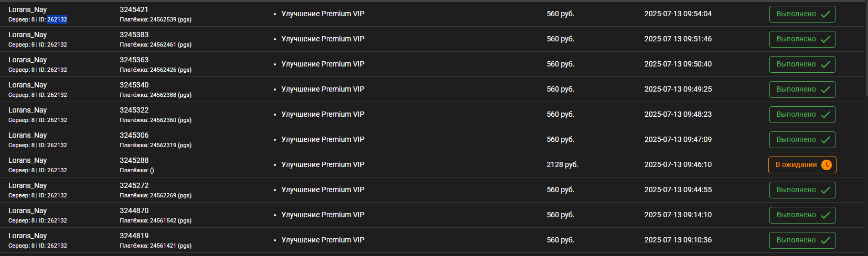Click payment ID 24562539 (pgs)
The height and width of the screenshot is (256, 868).
(170, 19)
